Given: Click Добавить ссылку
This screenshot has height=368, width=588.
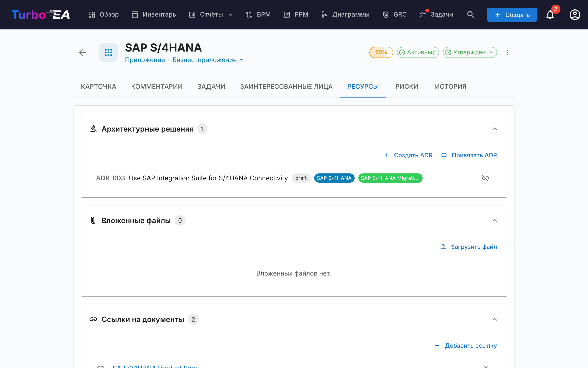Looking at the screenshot, I should coord(466,346).
